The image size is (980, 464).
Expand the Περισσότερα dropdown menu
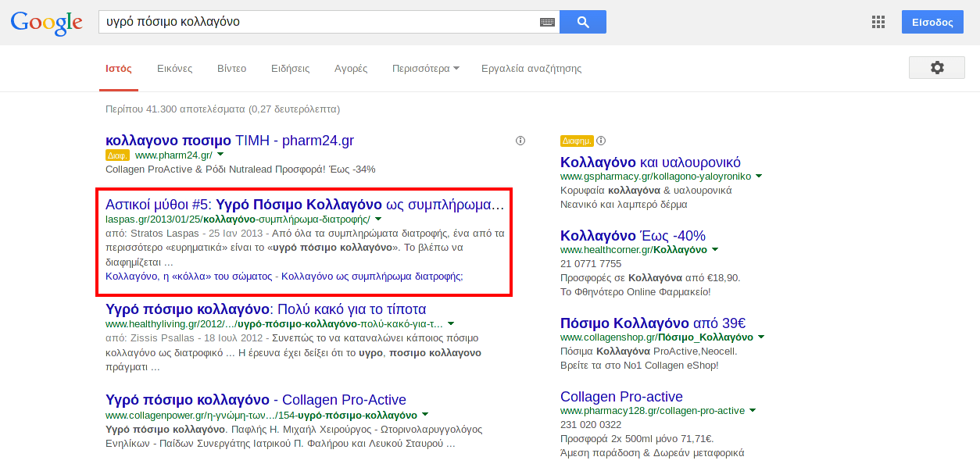pos(425,69)
